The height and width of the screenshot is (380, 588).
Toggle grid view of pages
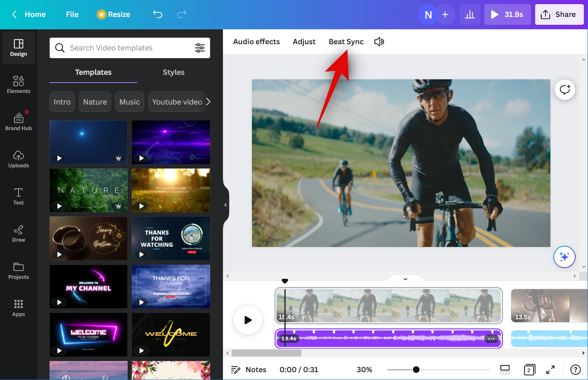pos(505,370)
